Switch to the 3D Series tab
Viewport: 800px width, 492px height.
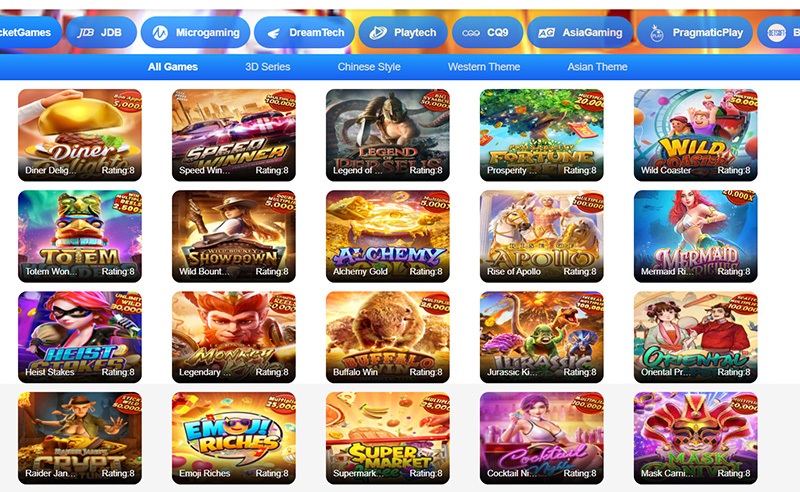267,67
